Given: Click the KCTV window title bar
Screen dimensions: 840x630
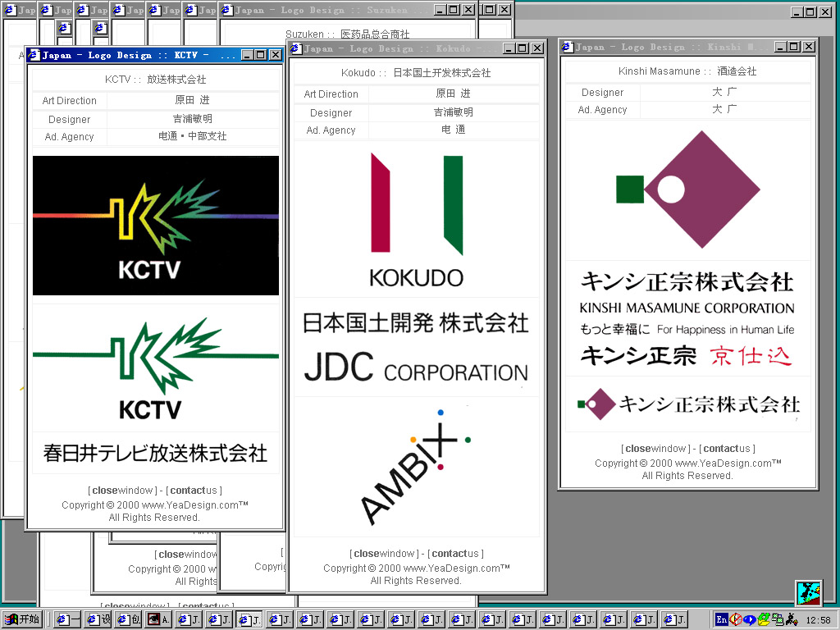Looking at the screenshot, I should pyautogui.click(x=155, y=55).
